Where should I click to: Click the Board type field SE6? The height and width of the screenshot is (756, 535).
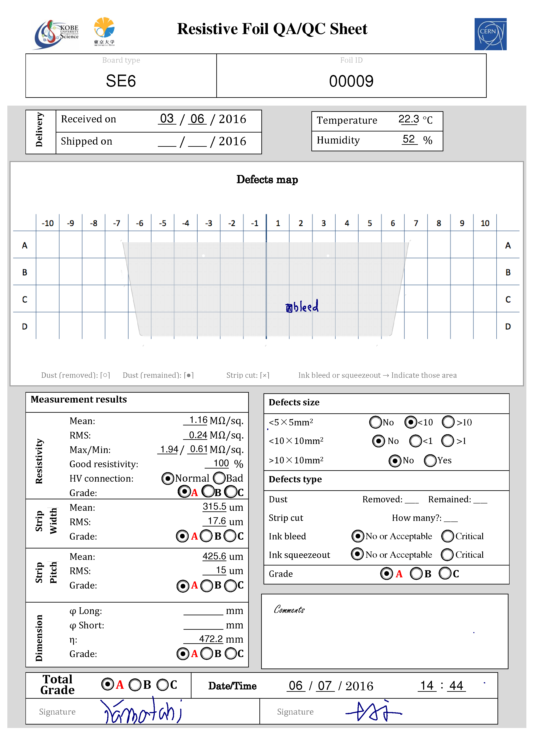tap(121, 81)
